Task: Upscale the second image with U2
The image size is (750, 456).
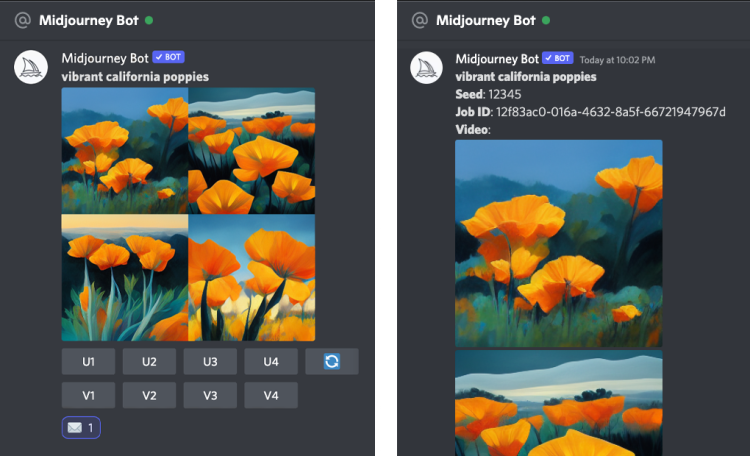Action: coord(149,361)
